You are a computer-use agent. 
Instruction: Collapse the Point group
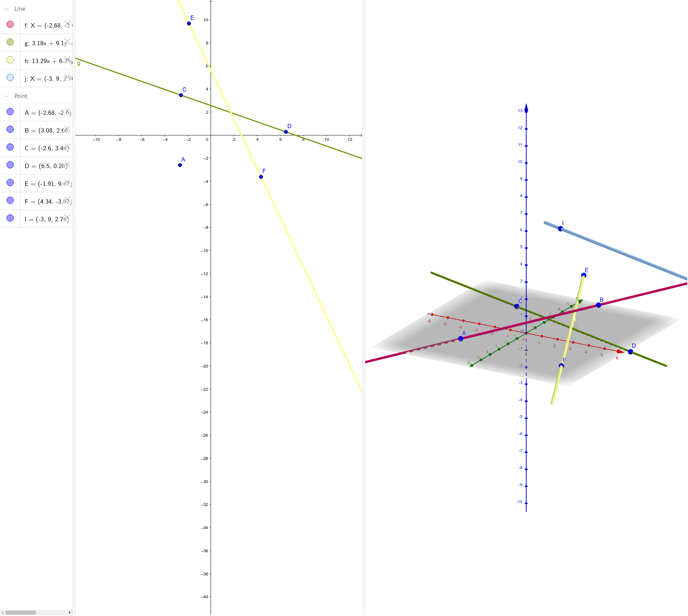[7, 96]
